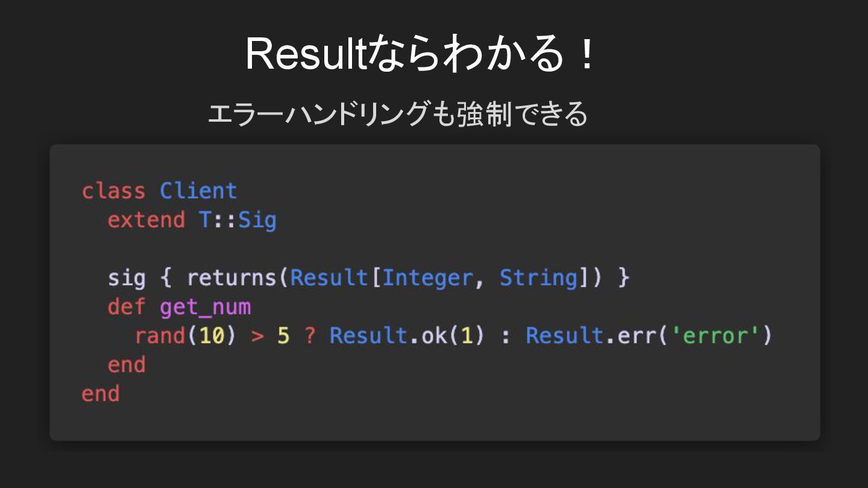Click the 'extend' keyword

[x=146, y=219]
